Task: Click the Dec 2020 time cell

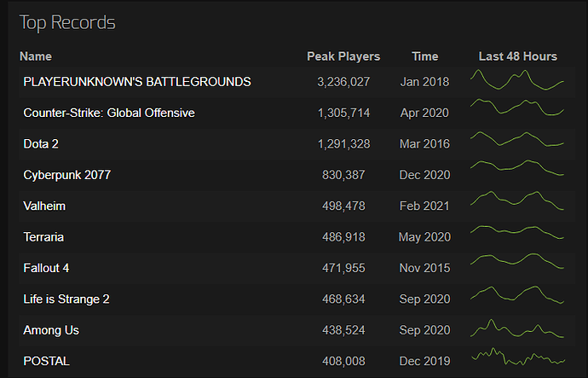Action: point(424,175)
